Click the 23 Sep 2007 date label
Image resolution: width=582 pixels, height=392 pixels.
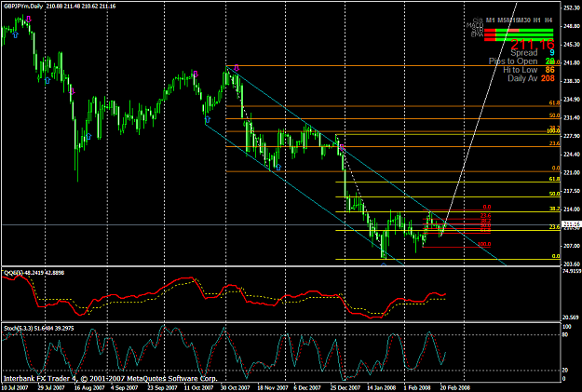162,388
